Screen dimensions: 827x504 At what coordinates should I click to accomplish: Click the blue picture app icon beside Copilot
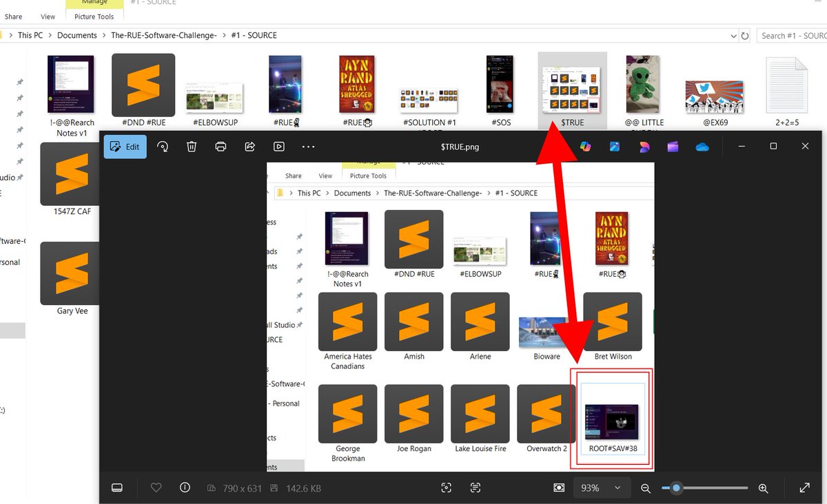(615, 147)
